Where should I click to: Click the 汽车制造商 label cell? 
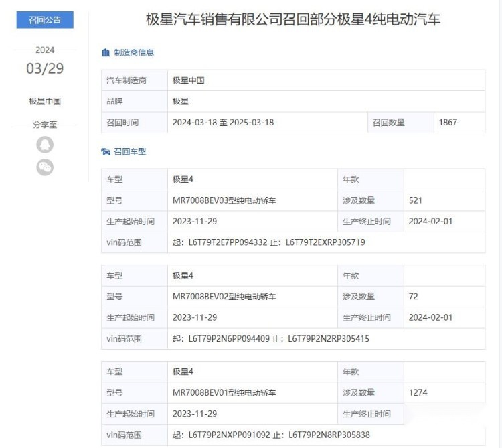pyautogui.click(x=135, y=80)
